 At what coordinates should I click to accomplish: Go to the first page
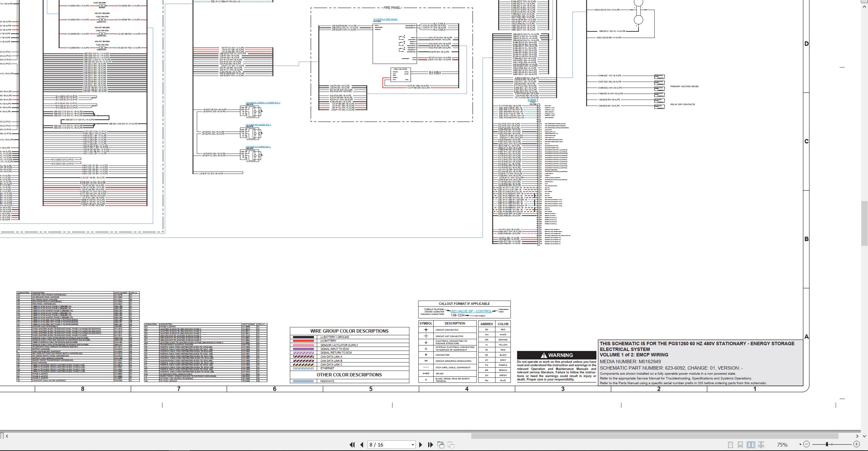click(x=352, y=445)
